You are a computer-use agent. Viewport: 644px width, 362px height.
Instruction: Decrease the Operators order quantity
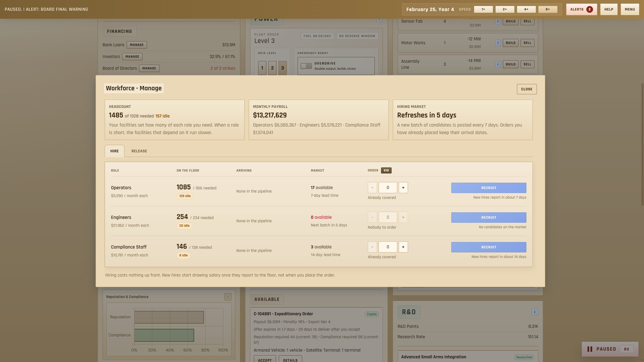[372, 188]
